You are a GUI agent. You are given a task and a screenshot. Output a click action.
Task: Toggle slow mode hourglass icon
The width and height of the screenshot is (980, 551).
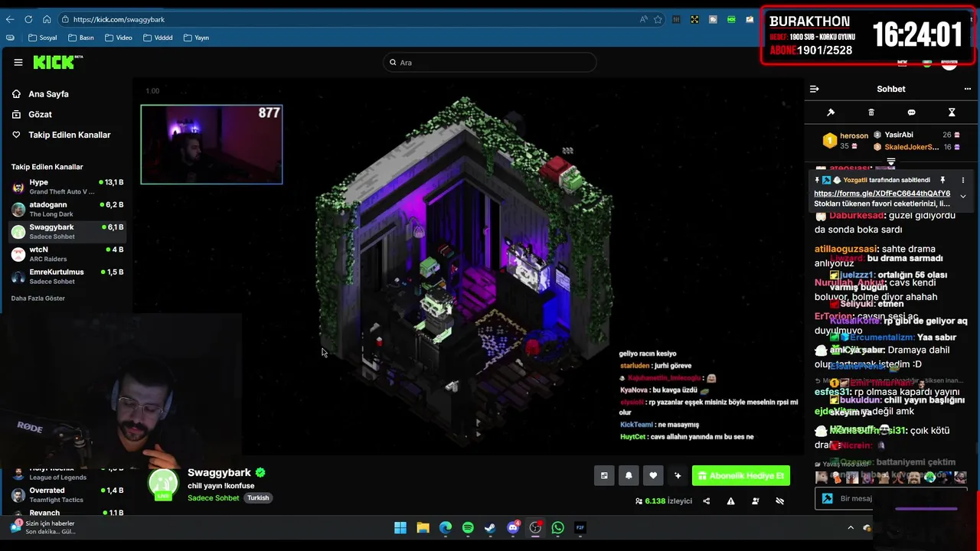click(952, 112)
